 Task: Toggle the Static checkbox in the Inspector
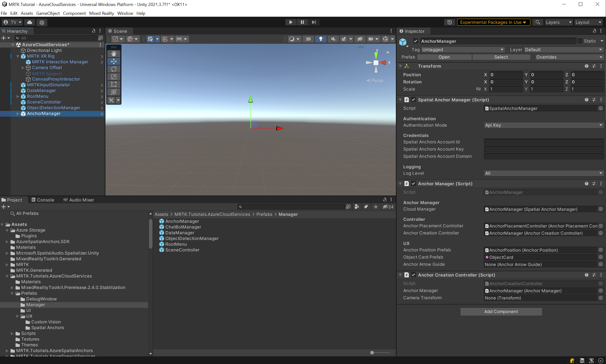click(580, 41)
